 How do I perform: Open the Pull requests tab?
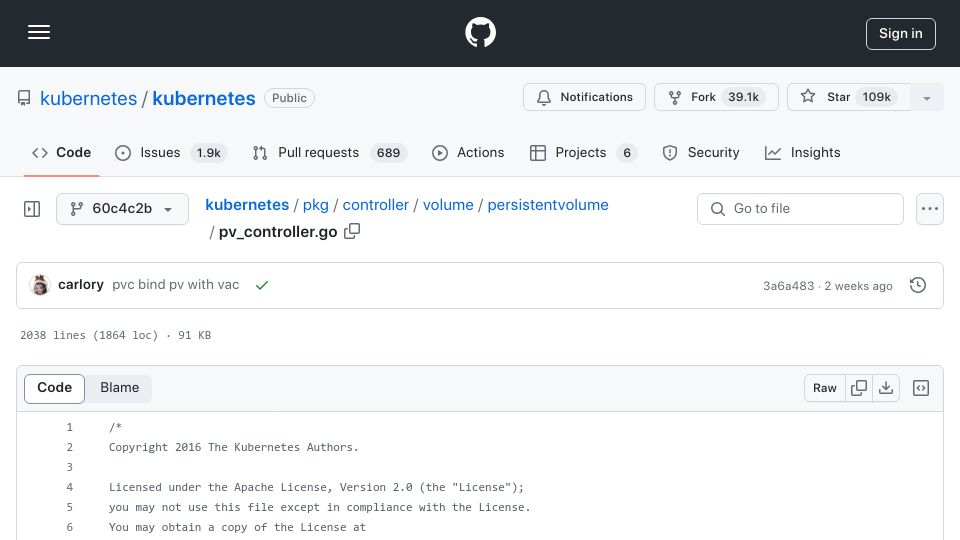[x=329, y=152]
